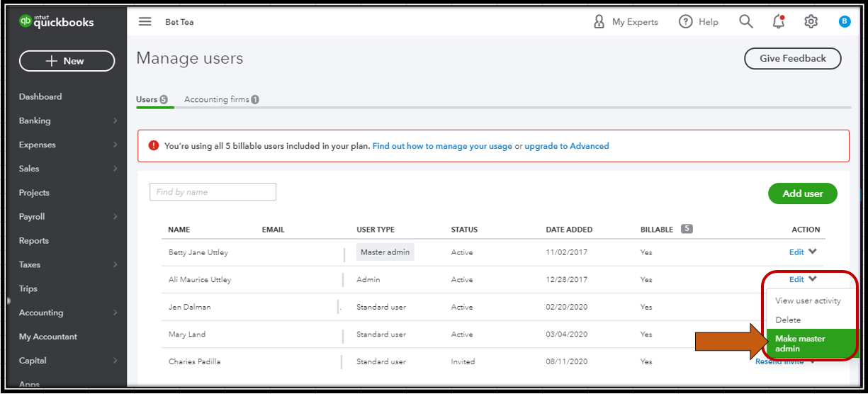The width and height of the screenshot is (868, 394).
Task: Click the hamburger menu icon
Action: click(145, 21)
